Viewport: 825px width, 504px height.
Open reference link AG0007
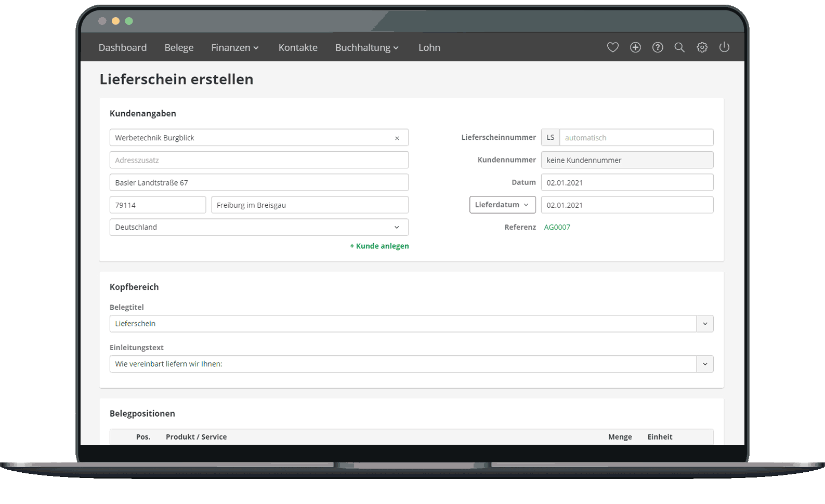tap(557, 227)
